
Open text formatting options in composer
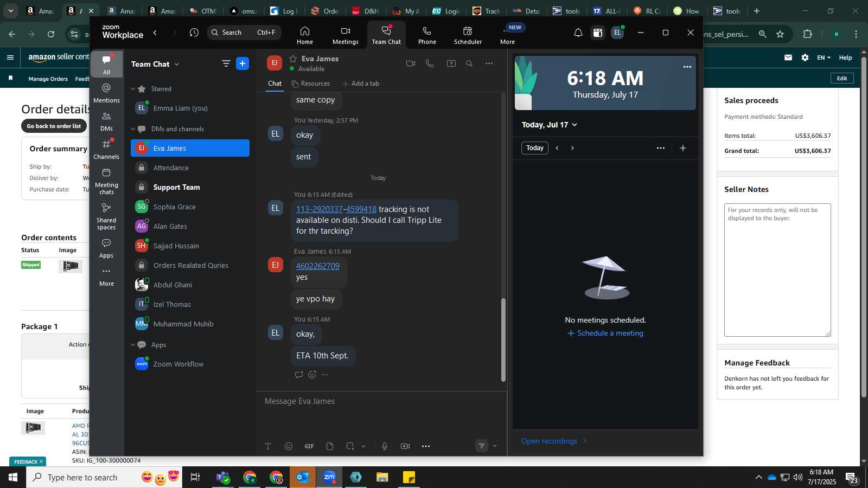point(268,446)
